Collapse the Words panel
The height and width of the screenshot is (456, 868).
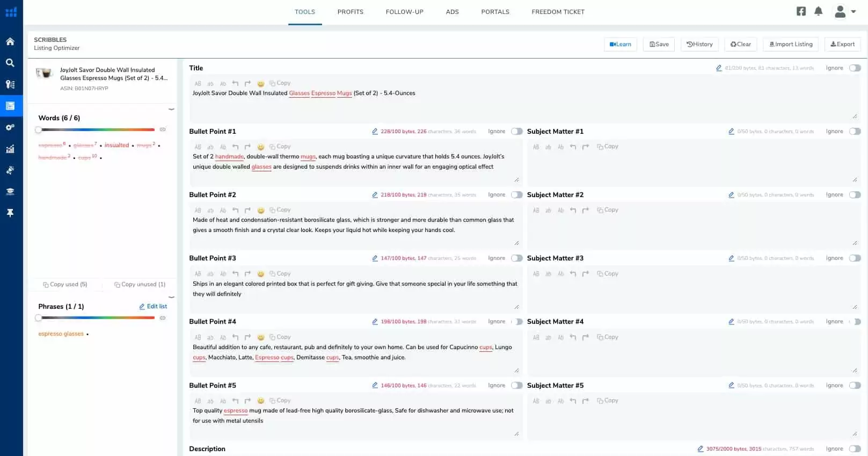coord(171,109)
